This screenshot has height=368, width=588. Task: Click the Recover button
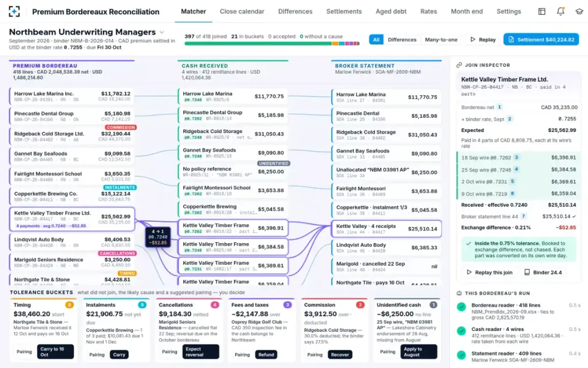click(340, 355)
